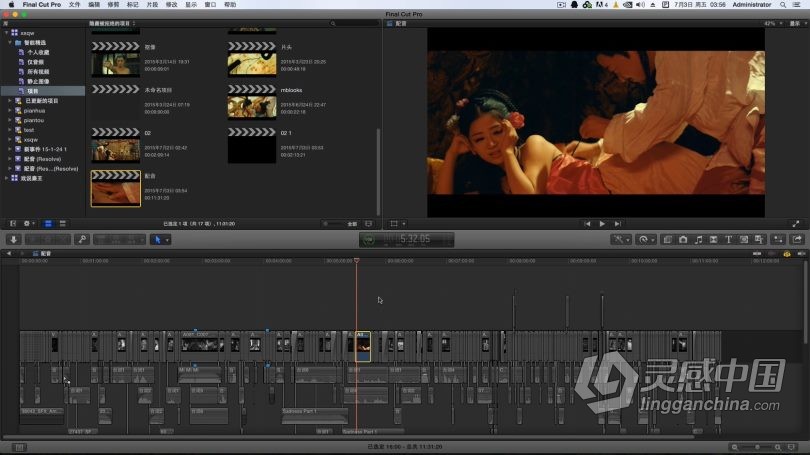Toggle timeline snapping button

pos(801,254)
